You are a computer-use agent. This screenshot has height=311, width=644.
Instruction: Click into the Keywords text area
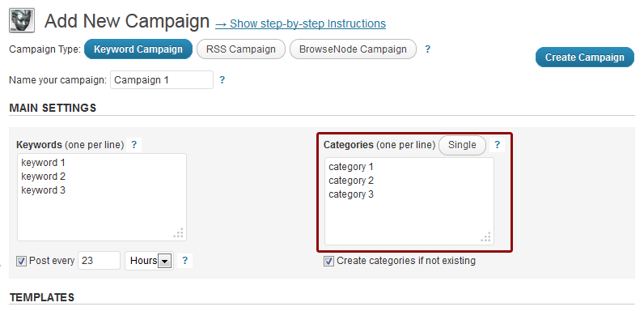tap(102, 198)
